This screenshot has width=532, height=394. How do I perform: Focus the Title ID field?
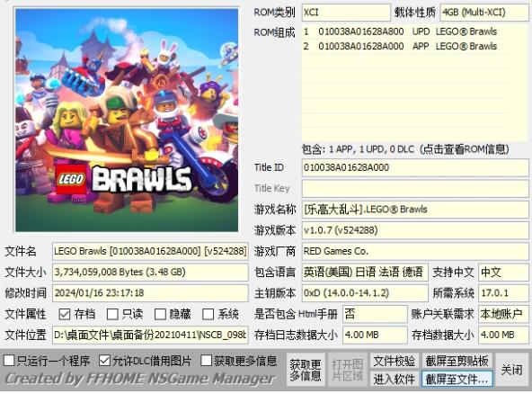click(415, 168)
